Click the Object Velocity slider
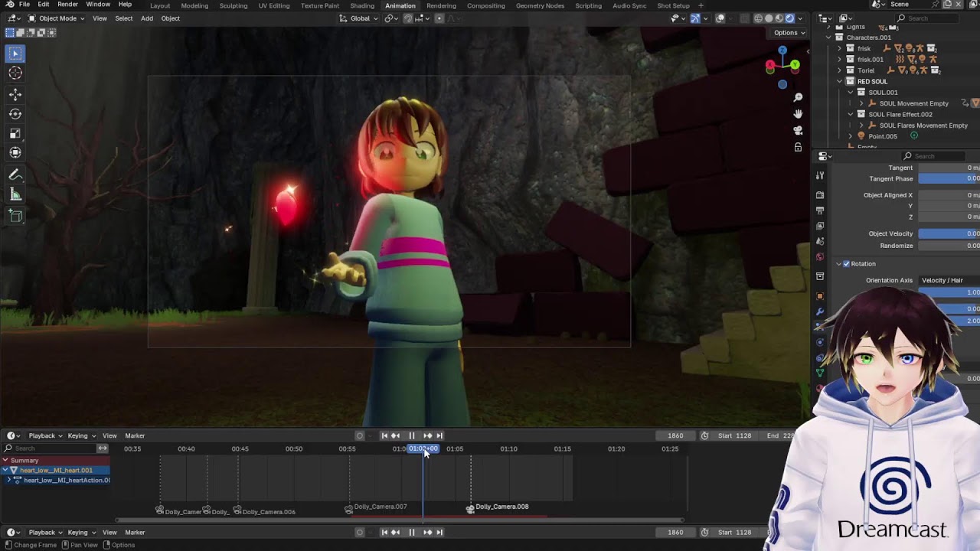This screenshot has height=551, width=980. coord(949,233)
